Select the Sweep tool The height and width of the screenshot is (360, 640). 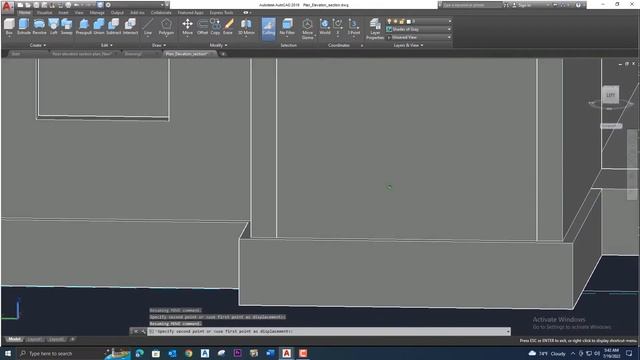tap(67, 27)
